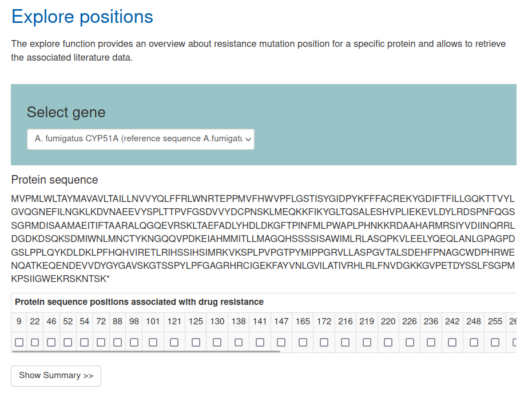Click the Explore positions heading
Image resolution: width=532 pixels, height=397 pixels.
coord(82,17)
